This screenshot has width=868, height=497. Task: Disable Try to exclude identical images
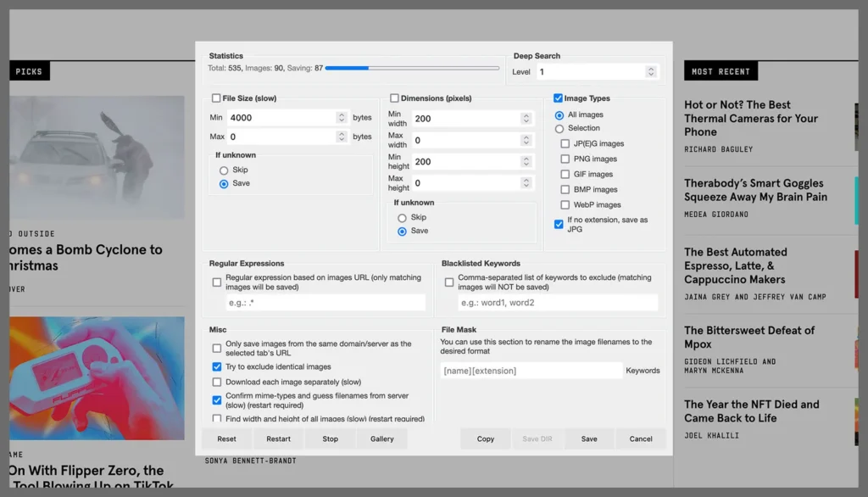217,367
